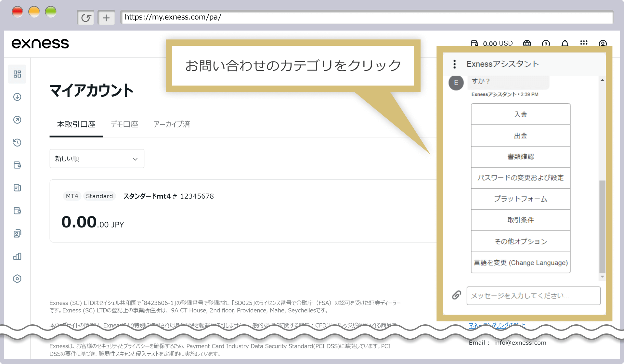The height and width of the screenshot is (364, 624).
Task: Open the bar chart analytics sidebar icon
Action: [x=17, y=256]
